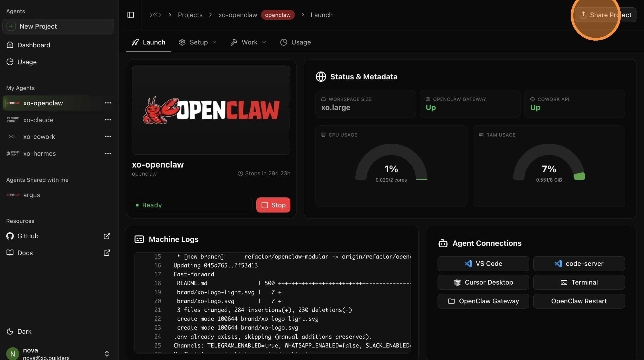Click the Docs book icon
The height and width of the screenshot is (360, 644).
click(x=10, y=253)
